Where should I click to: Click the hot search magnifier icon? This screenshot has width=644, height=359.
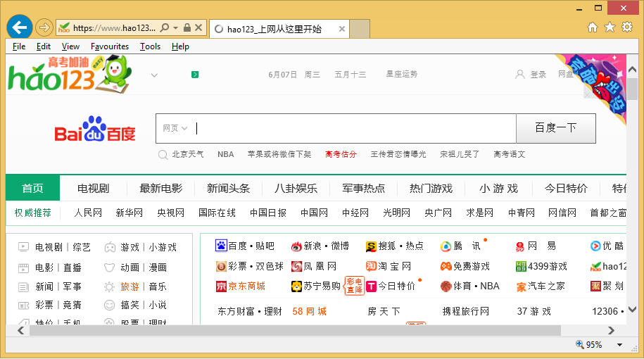163,155
